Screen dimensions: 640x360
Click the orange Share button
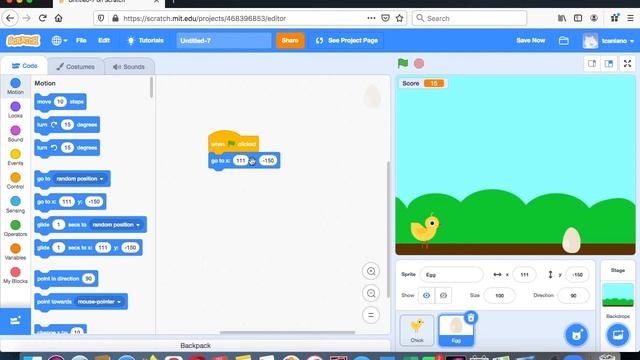[x=290, y=40]
